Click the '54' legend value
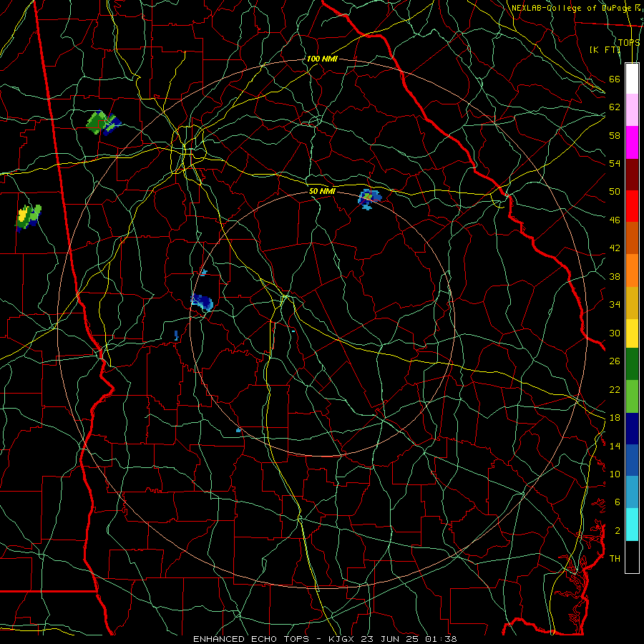Image resolution: width=644 pixels, height=644 pixels. click(615, 163)
